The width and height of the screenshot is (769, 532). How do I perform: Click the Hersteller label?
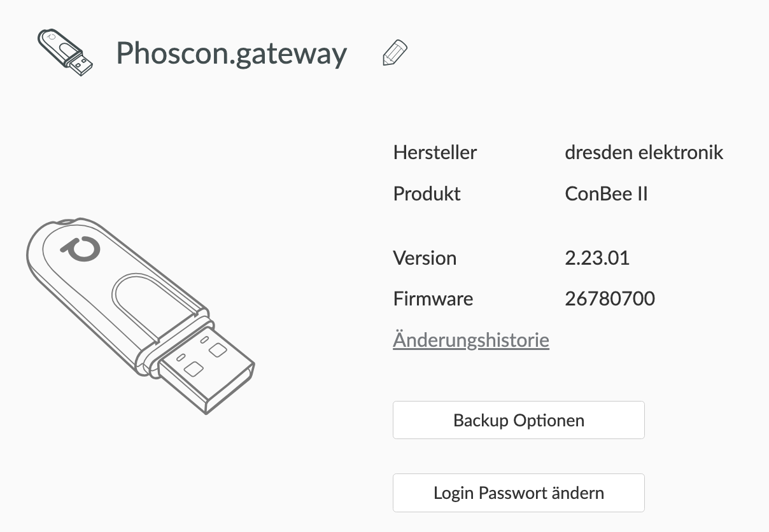(435, 153)
